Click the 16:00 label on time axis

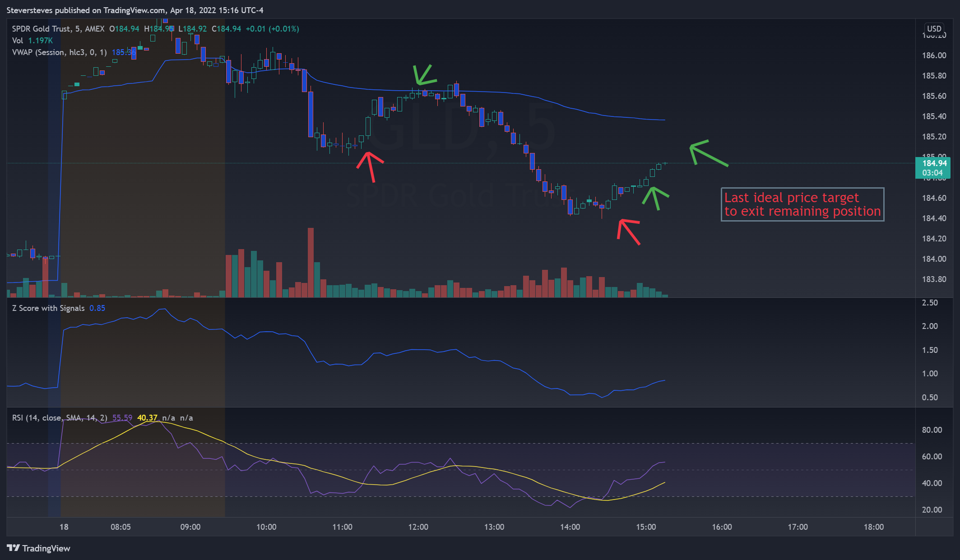pos(722,527)
